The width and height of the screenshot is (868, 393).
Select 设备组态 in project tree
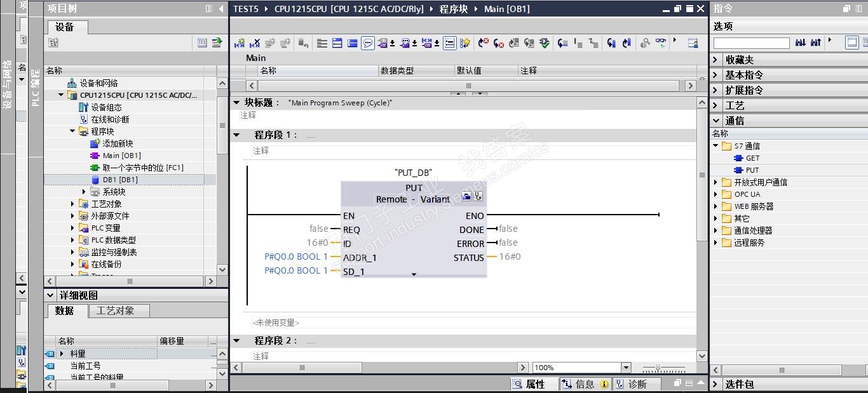point(106,107)
